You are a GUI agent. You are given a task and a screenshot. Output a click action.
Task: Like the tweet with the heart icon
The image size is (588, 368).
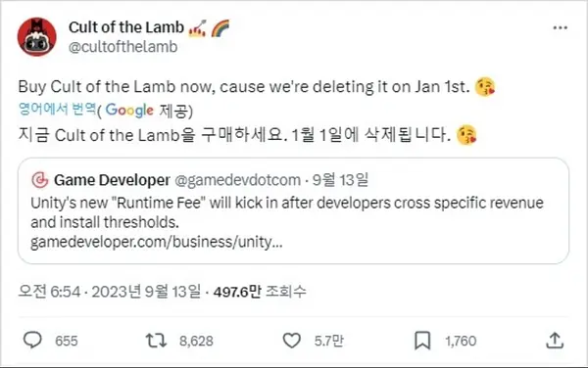tap(291, 341)
